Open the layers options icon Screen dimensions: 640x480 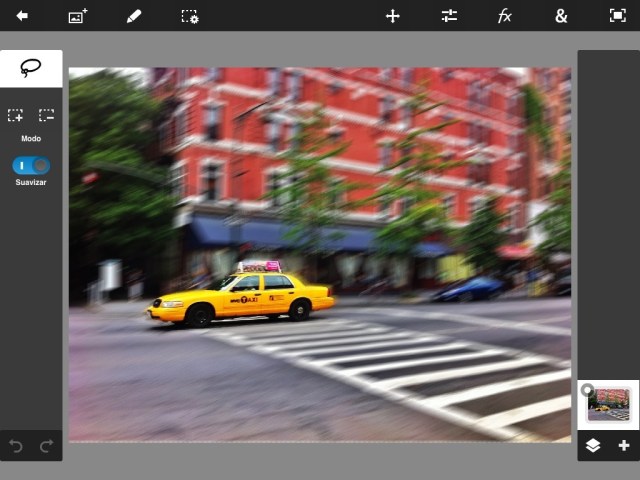click(x=593, y=445)
